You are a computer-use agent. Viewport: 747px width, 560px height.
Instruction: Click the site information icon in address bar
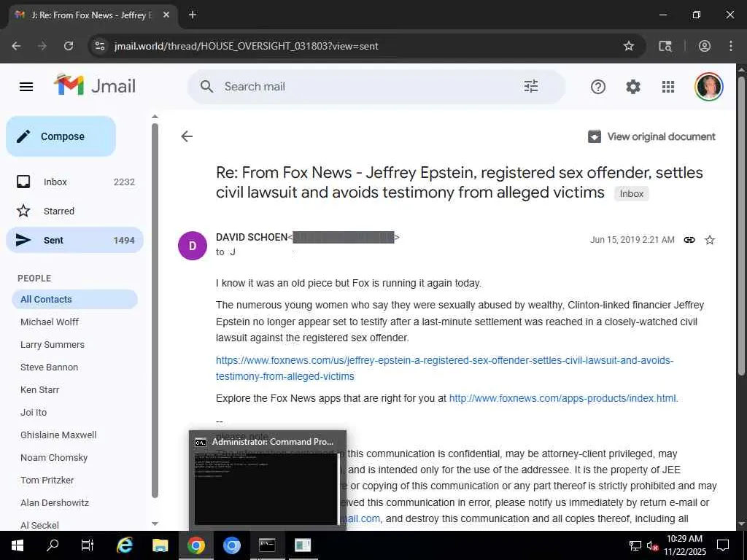click(x=99, y=46)
